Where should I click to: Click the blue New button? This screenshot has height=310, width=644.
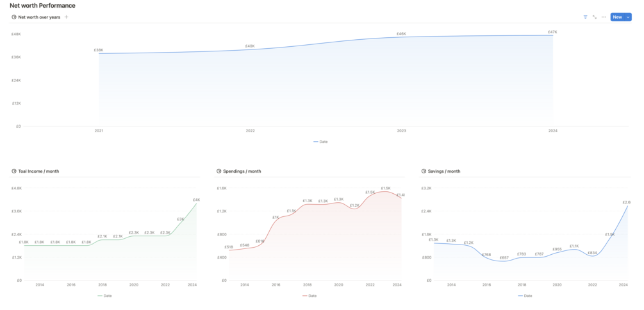[x=617, y=17]
